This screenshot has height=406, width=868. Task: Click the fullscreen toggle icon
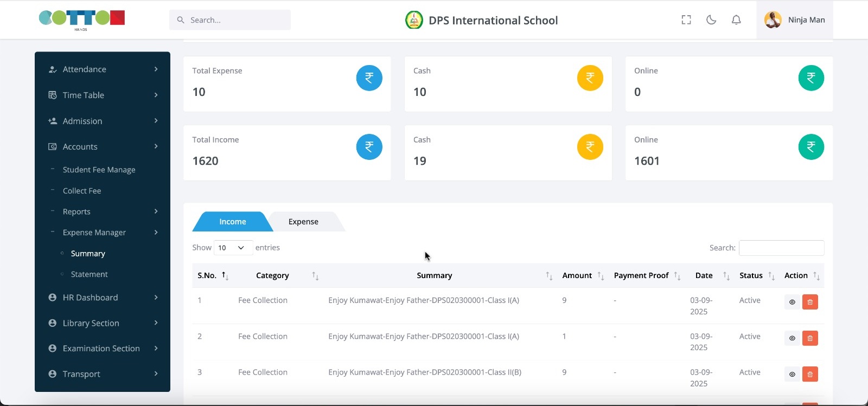click(x=686, y=20)
